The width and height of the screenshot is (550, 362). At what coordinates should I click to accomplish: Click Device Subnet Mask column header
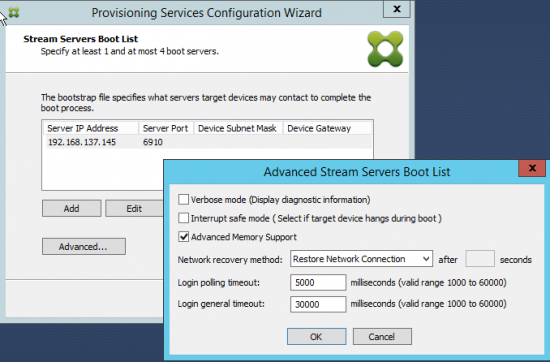(238, 128)
